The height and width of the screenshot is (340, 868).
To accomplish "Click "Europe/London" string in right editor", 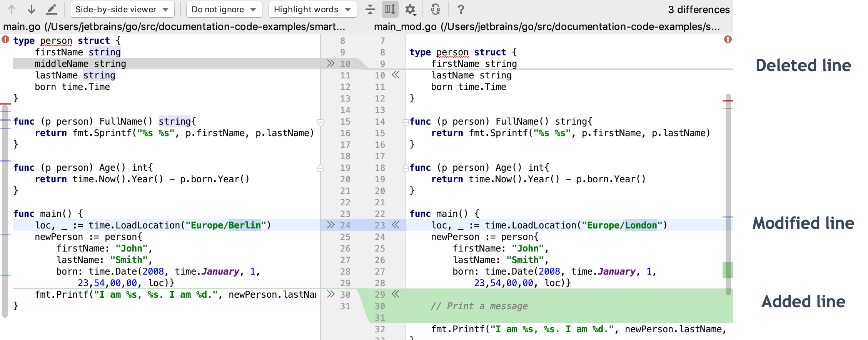I will pyautogui.click(x=622, y=225).
